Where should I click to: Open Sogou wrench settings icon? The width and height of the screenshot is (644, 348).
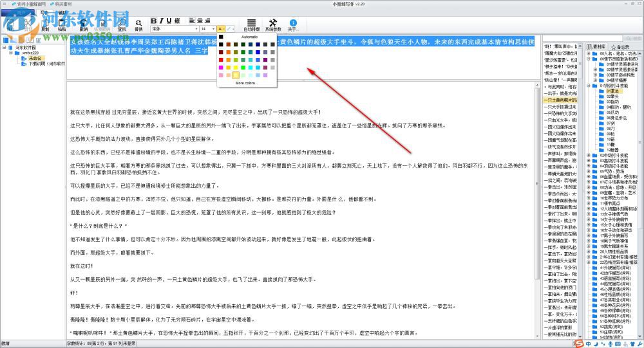click(x=640, y=344)
